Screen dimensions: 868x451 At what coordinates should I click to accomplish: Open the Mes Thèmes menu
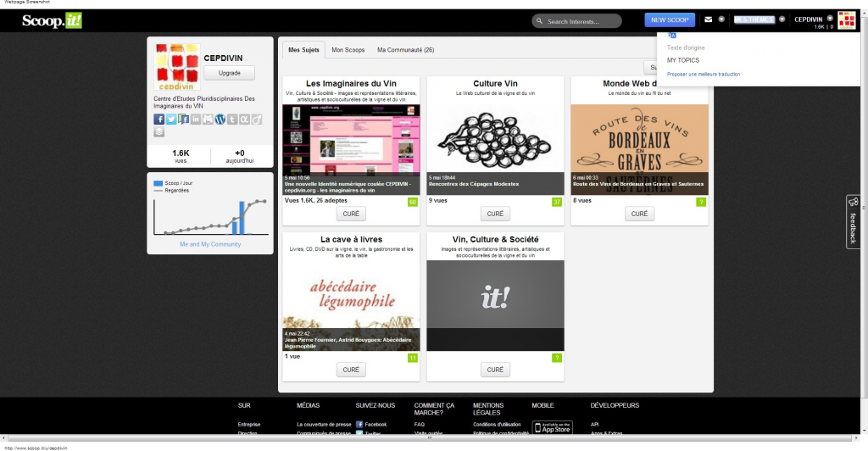754,19
